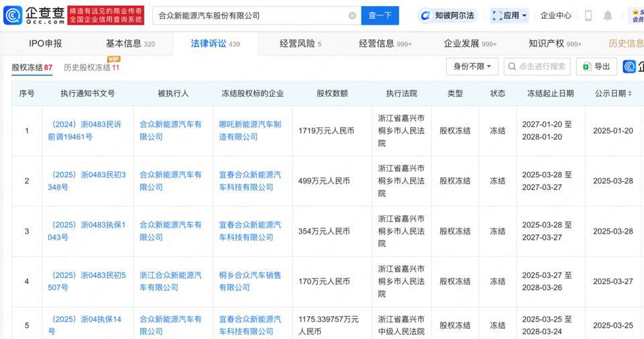
Task: Click the 点击进行搜索 table search field
Action: pos(537,66)
